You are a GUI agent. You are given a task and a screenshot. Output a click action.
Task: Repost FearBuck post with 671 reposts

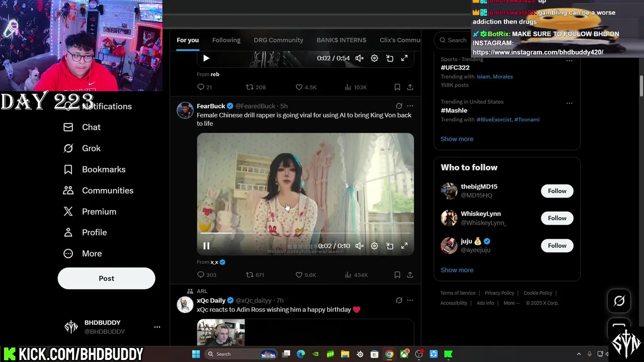point(255,275)
